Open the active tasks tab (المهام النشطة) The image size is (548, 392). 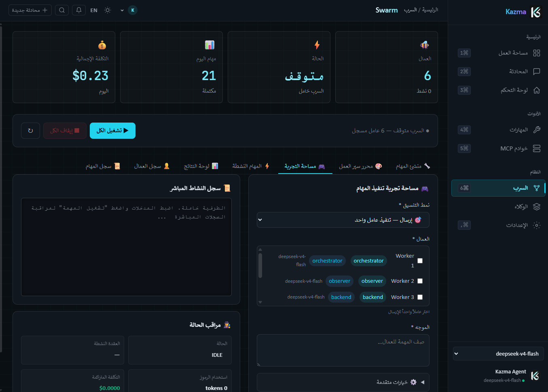coord(251,166)
